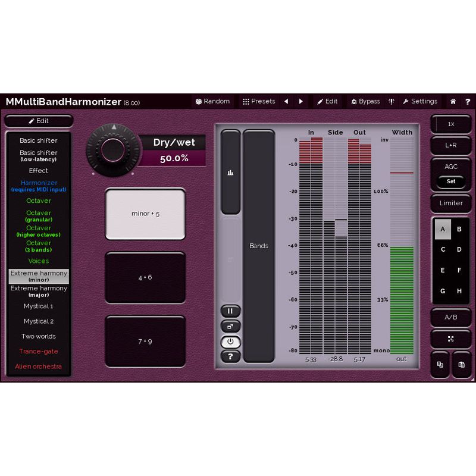Go to the previous preset arrow
Viewport: 476px width, 476px height.
[x=286, y=101]
